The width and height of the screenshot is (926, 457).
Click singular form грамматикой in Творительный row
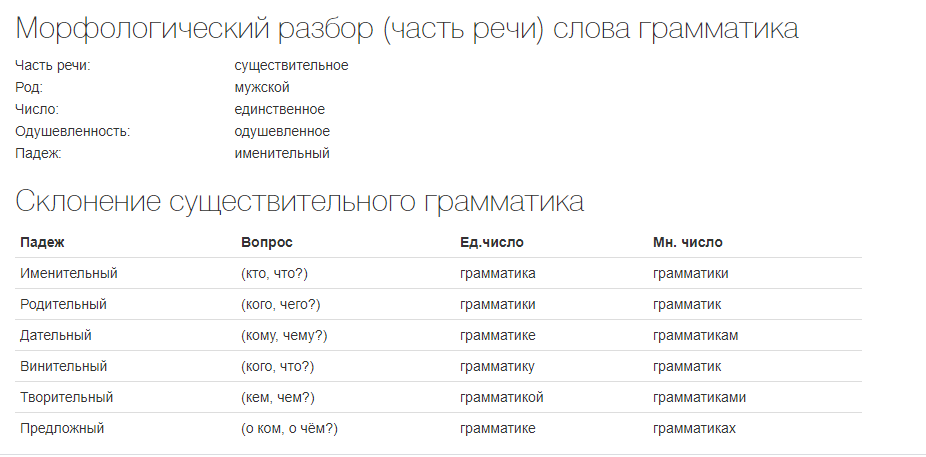tap(501, 397)
